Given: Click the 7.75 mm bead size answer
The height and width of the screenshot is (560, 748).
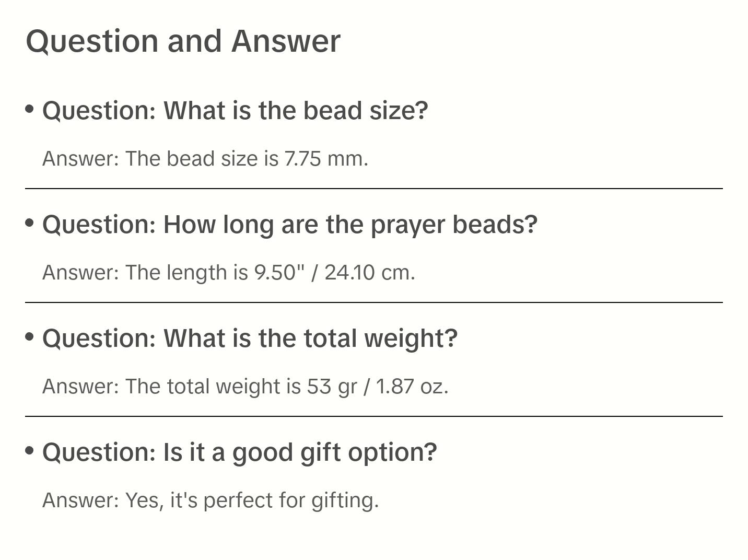Looking at the screenshot, I should click(205, 159).
